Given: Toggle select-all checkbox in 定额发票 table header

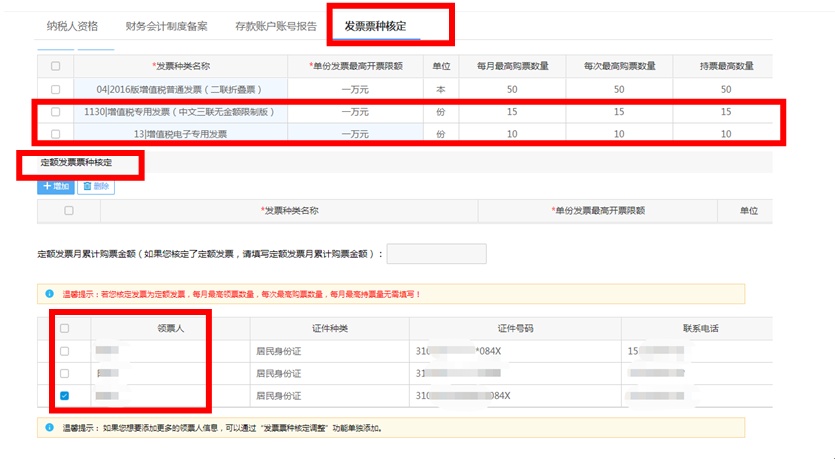Looking at the screenshot, I should click(68, 211).
